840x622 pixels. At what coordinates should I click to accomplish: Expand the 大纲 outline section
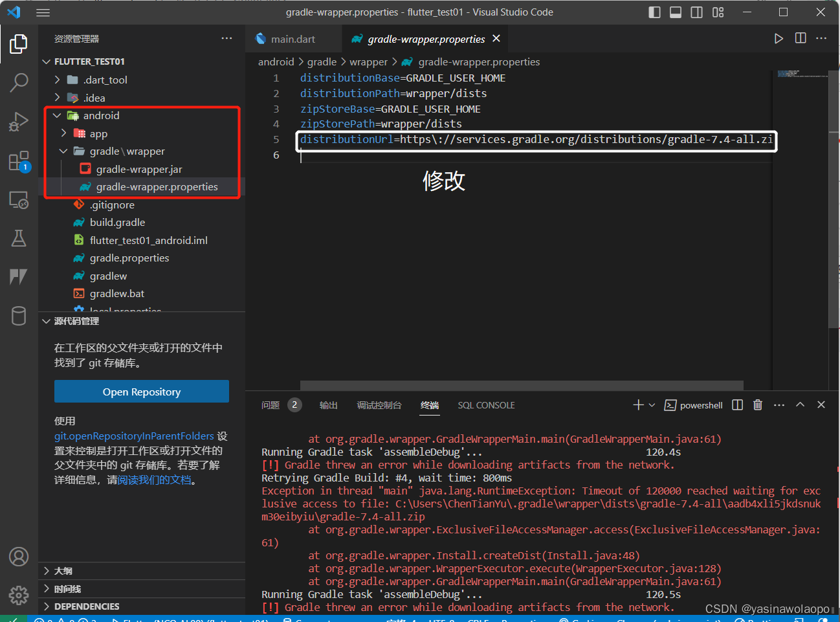[x=47, y=571]
